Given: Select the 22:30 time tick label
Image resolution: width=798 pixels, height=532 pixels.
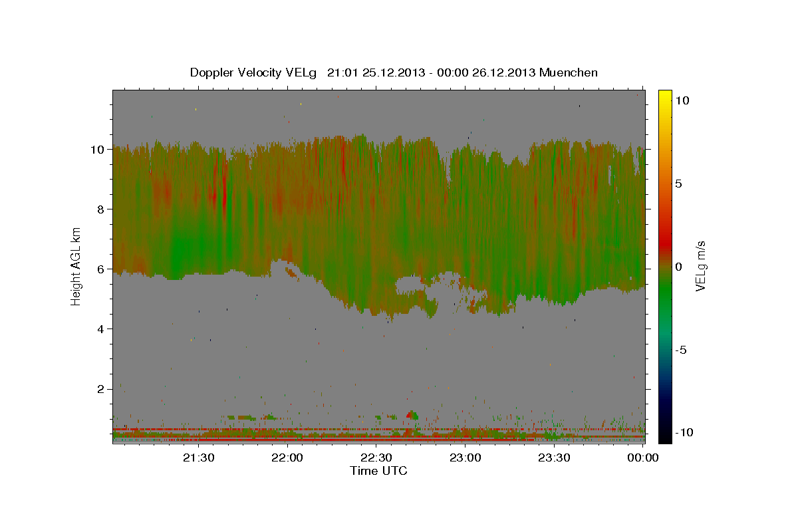Looking at the screenshot, I should click(x=376, y=458).
